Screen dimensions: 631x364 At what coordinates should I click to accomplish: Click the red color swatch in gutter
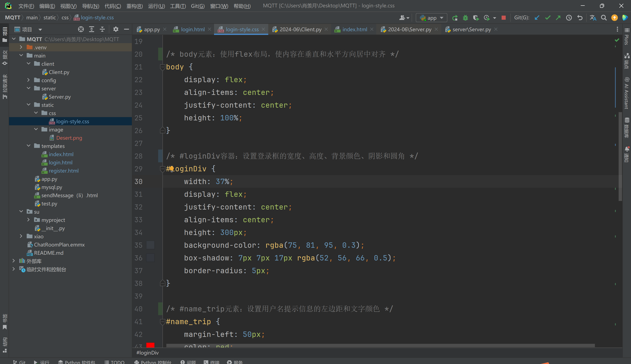point(150,345)
